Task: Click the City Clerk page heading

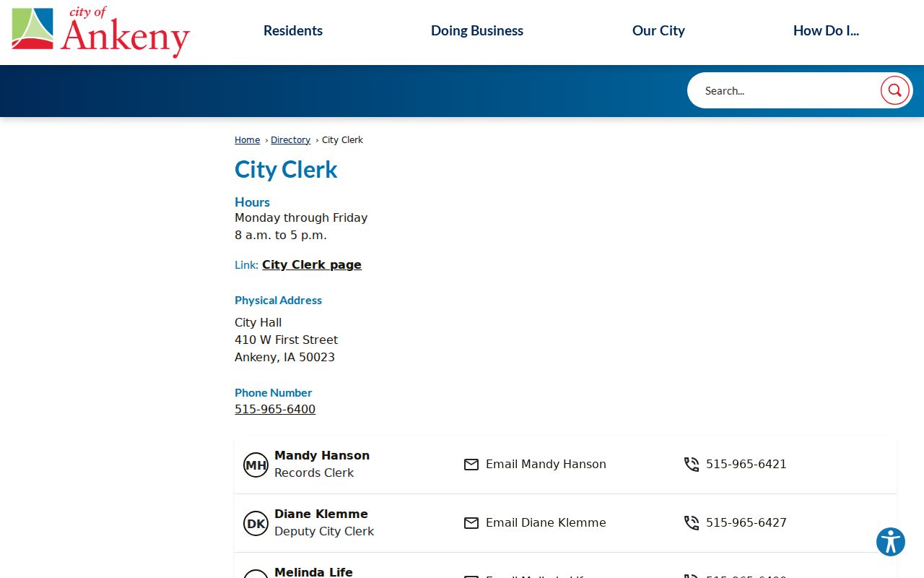Action: point(286,169)
